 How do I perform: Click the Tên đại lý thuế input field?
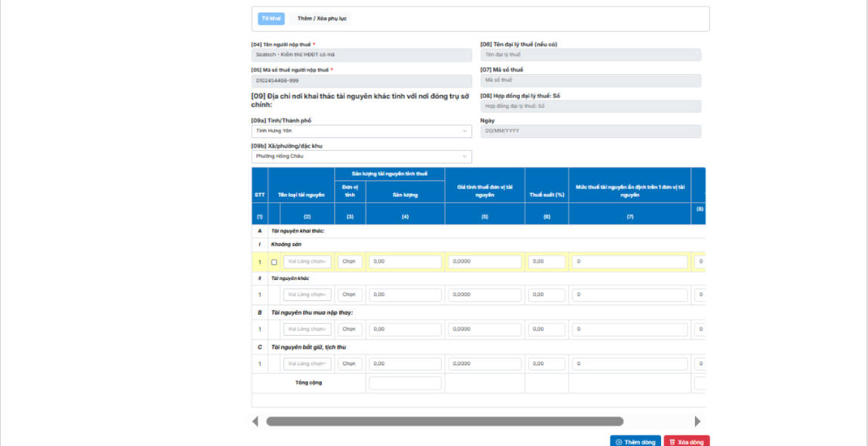click(x=590, y=55)
